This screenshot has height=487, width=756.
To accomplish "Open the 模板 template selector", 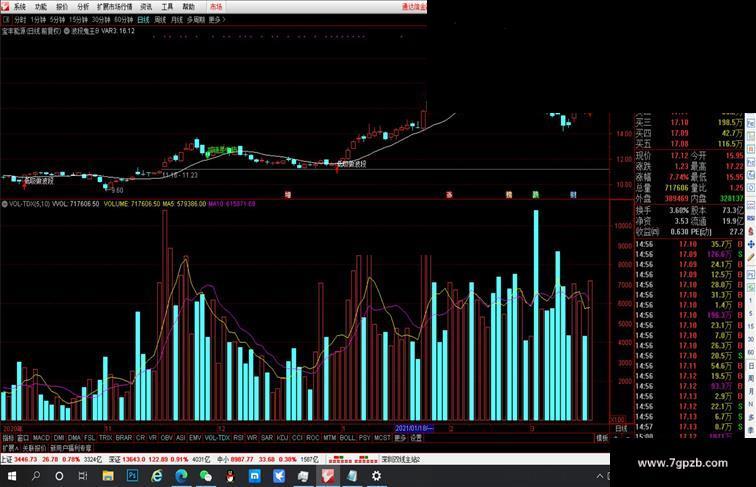I will pyautogui.click(x=602, y=438).
